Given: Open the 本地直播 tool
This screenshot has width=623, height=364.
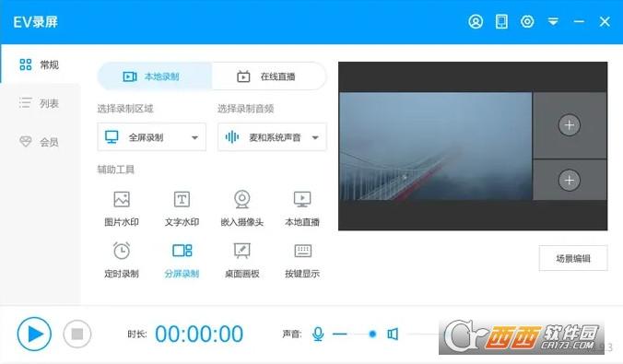Looking at the screenshot, I should (x=302, y=208).
